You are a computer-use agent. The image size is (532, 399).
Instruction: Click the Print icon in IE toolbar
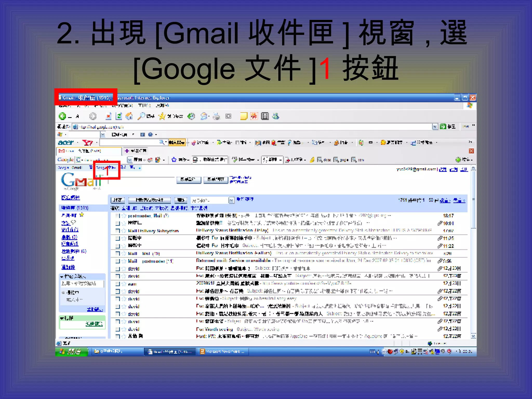(x=216, y=116)
